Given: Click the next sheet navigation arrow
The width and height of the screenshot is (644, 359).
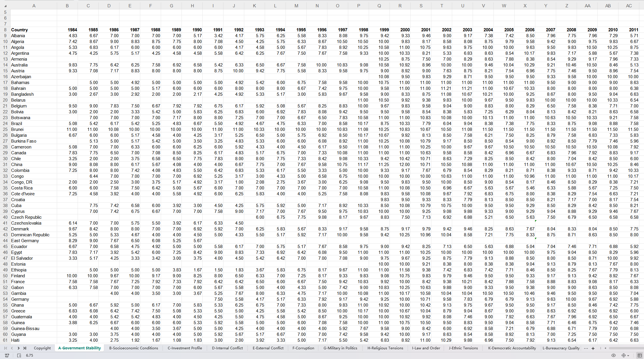Looking at the screenshot, I should pos(18,348).
